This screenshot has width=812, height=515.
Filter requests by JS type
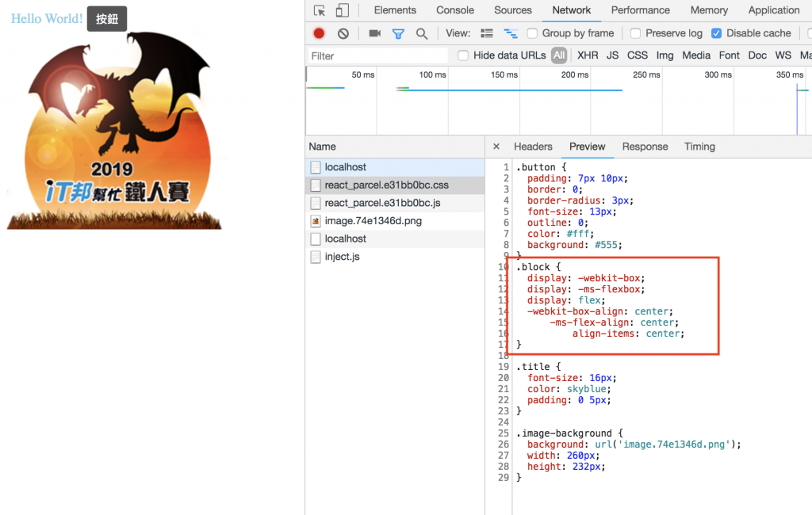(612, 55)
